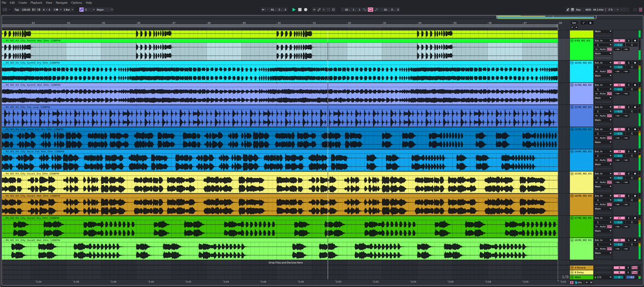The width and height of the screenshot is (644, 287).
Task: Click the Main track blue volume value
Action: [x=632, y=277]
